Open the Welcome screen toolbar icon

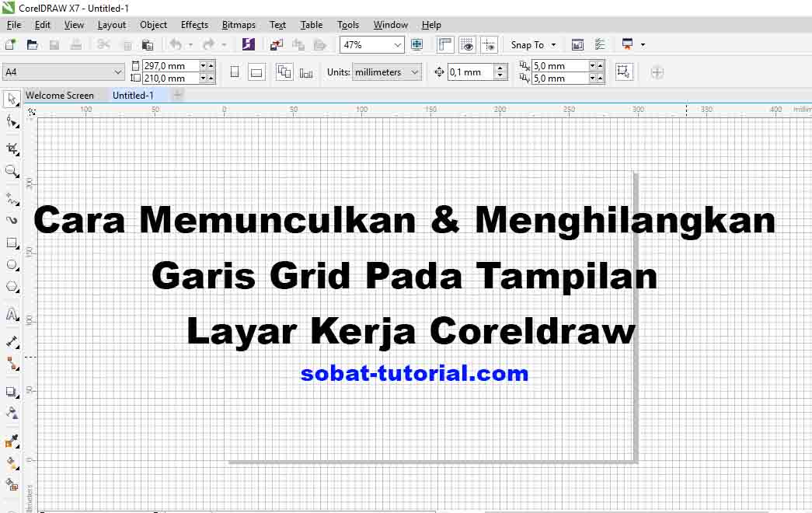click(577, 44)
